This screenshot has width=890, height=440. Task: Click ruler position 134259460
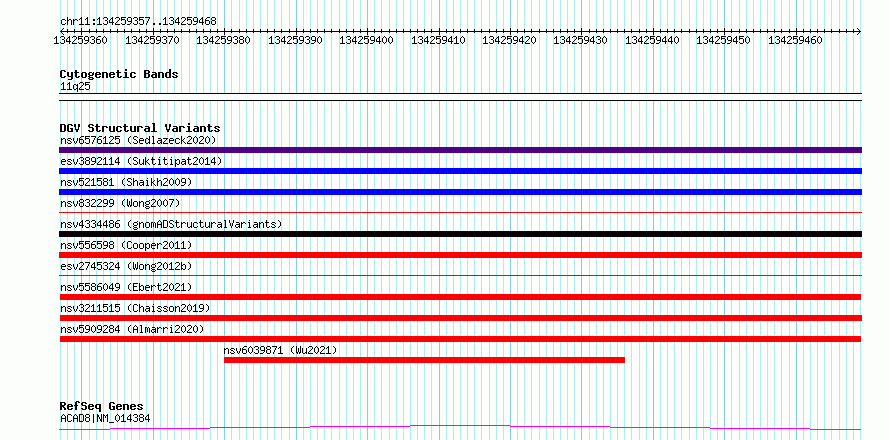[x=795, y=40]
